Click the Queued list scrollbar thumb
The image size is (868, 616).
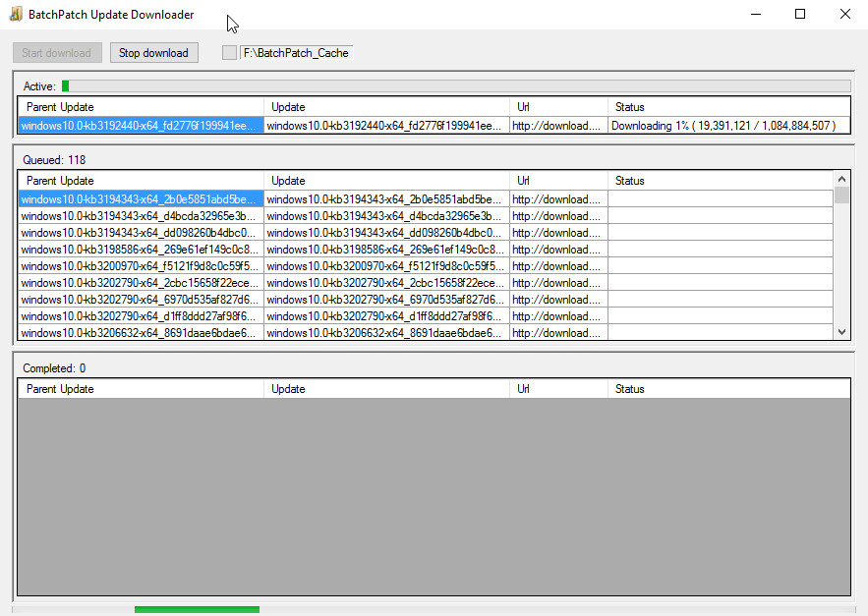pyautogui.click(x=841, y=196)
